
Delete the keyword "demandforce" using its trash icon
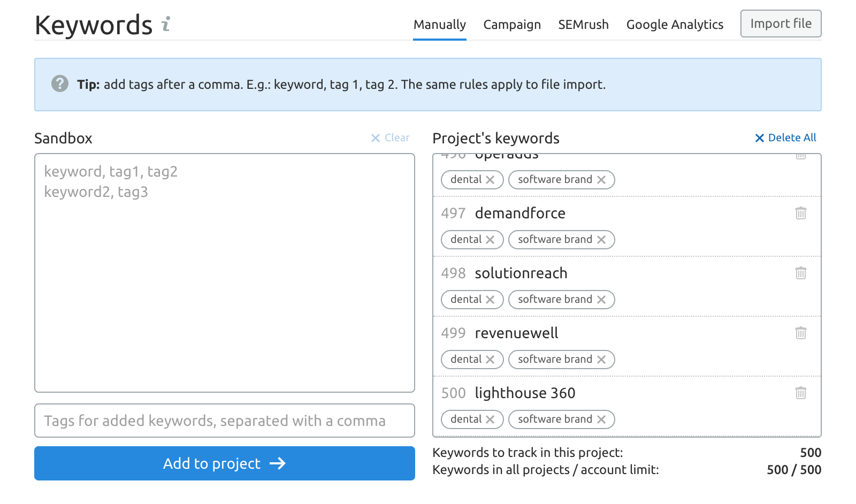(x=801, y=213)
